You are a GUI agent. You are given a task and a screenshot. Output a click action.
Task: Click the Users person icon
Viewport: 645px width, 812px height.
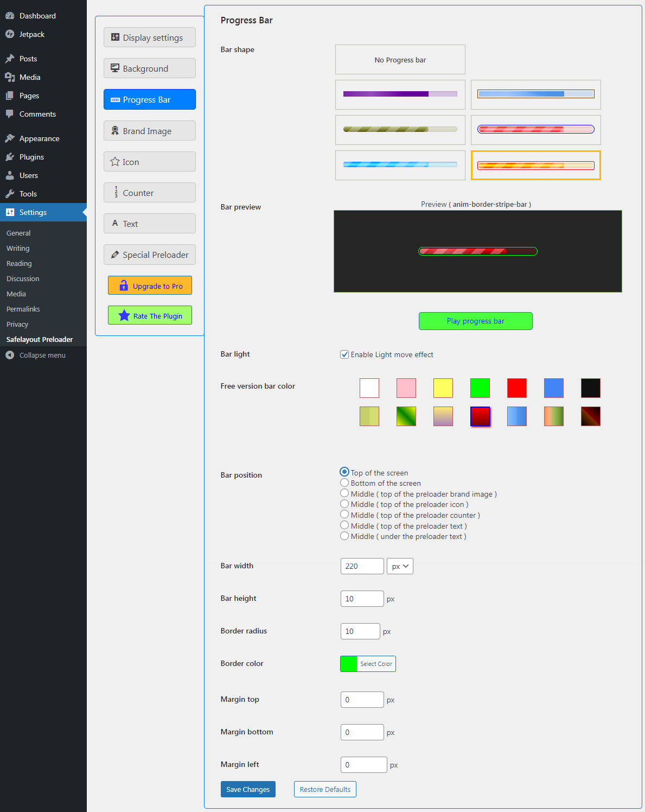click(10, 175)
